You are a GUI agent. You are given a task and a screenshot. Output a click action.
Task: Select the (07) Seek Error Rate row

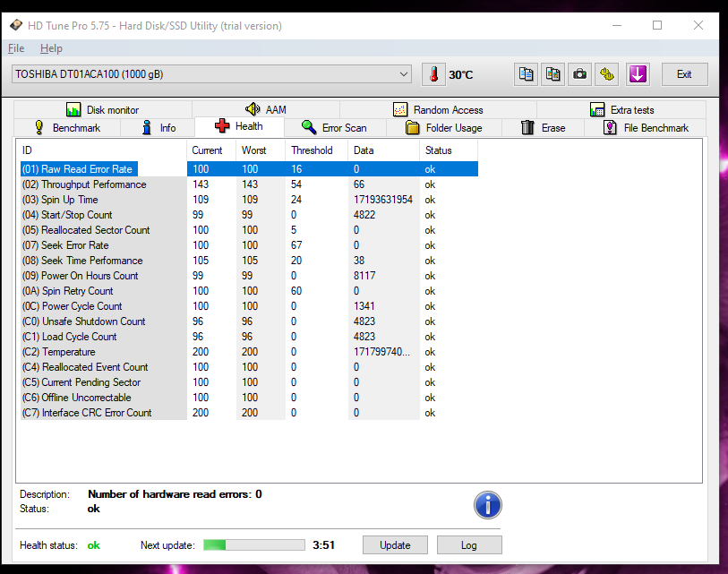point(249,245)
